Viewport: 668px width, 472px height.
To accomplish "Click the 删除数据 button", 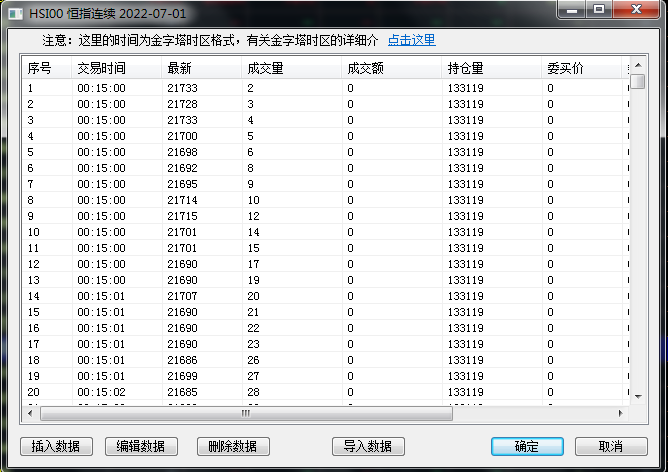I will pyautogui.click(x=233, y=446).
